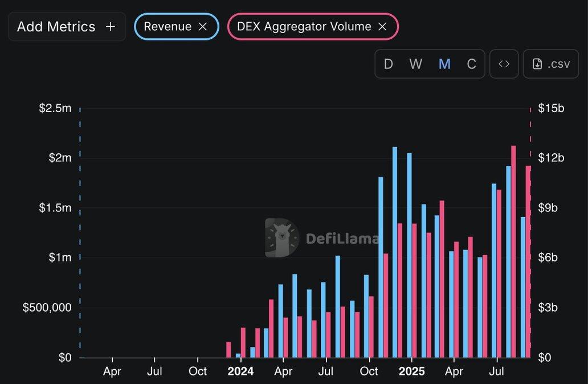588x384 pixels.
Task: Click the Revenue metric chip
Action: tap(167, 27)
